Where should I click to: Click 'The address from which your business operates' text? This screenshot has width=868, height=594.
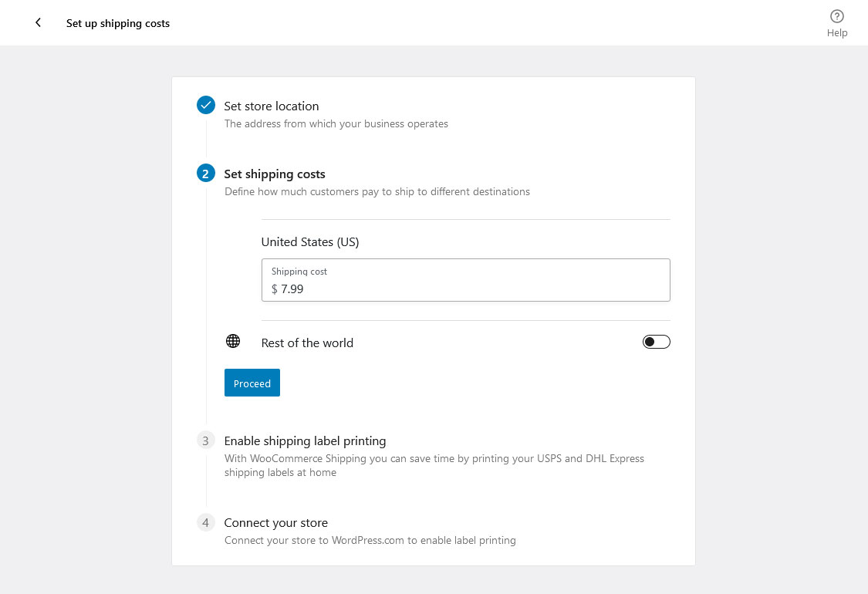click(x=336, y=123)
